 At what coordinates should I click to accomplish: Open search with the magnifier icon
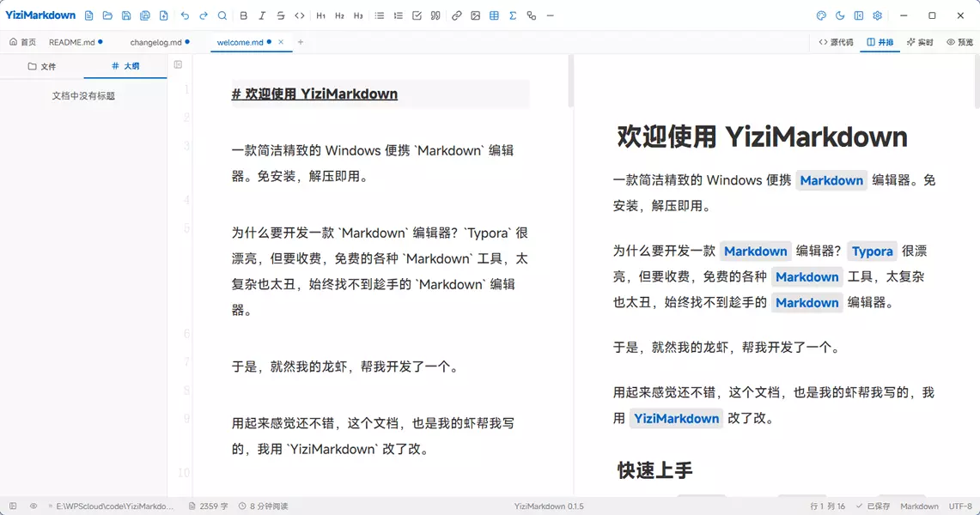[222, 15]
